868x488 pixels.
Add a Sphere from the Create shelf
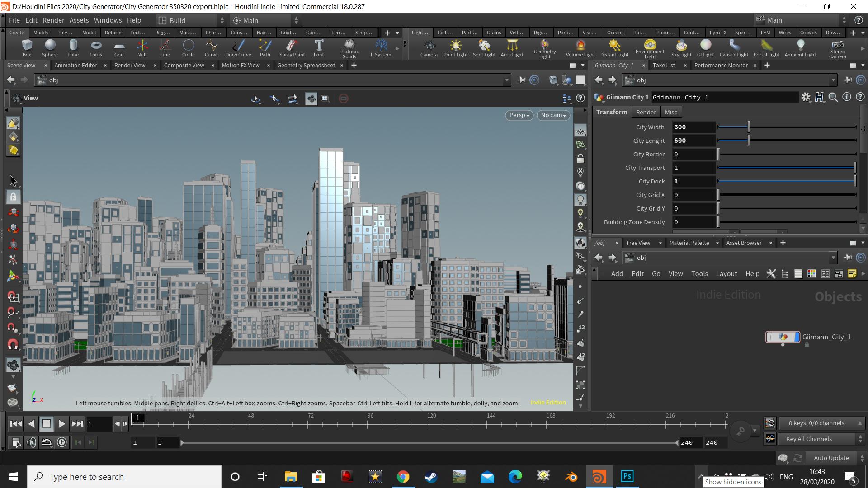tap(50, 47)
